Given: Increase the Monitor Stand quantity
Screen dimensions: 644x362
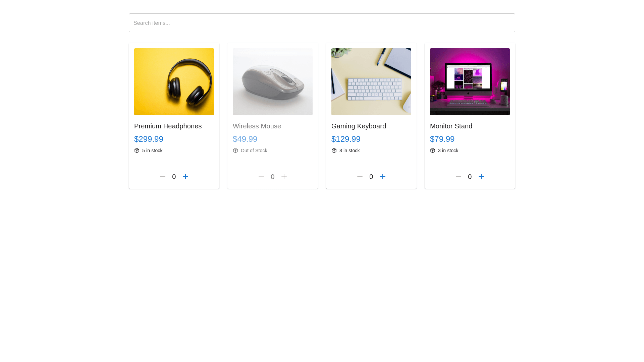Looking at the screenshot, I should (x=481, y=177).
